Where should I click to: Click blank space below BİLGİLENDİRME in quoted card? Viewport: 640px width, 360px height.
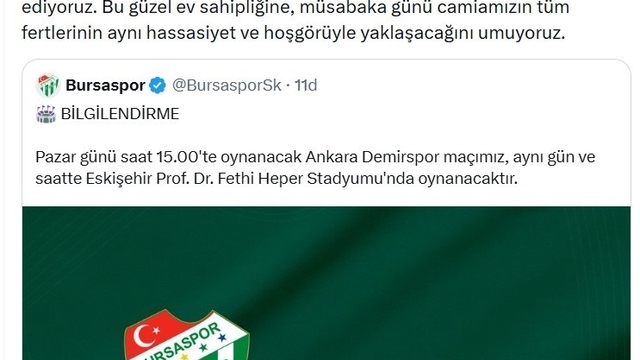(327, 136)
